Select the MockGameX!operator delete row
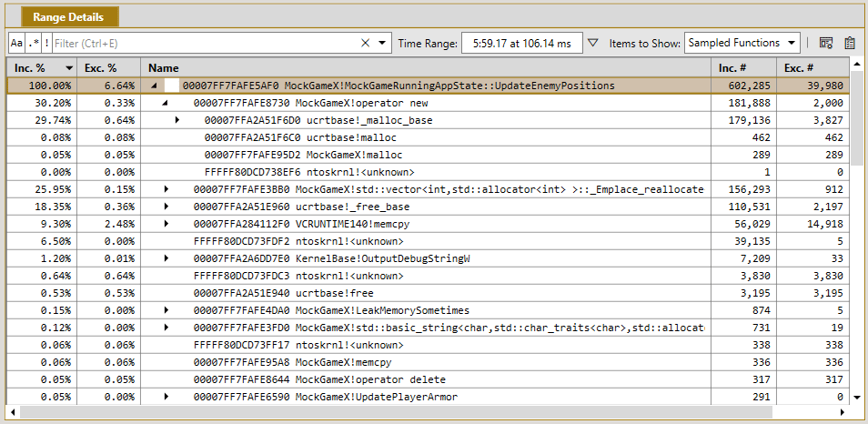The width and height of the screenshot is (868, 424). click(x=428, y=379)
